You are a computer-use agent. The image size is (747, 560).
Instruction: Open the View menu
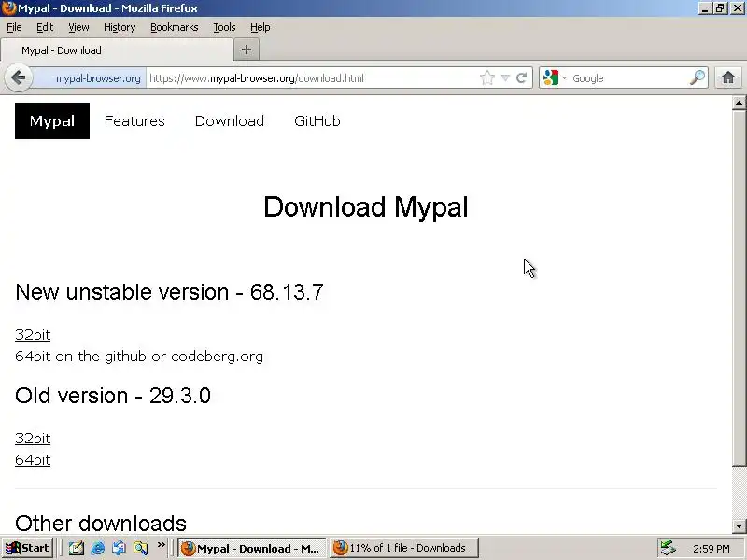(x=78, y=27)
